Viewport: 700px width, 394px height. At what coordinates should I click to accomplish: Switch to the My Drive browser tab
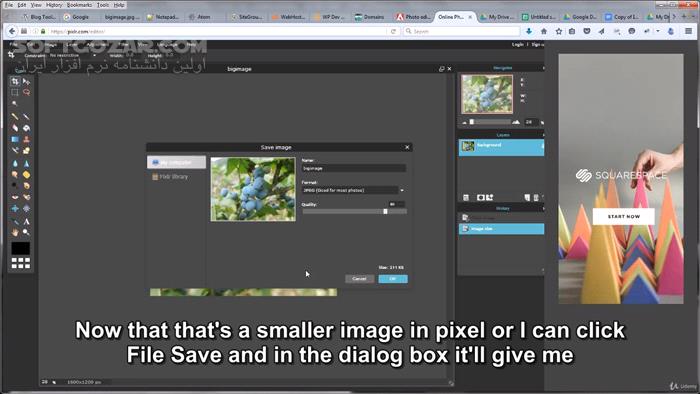tap(497, 17)
